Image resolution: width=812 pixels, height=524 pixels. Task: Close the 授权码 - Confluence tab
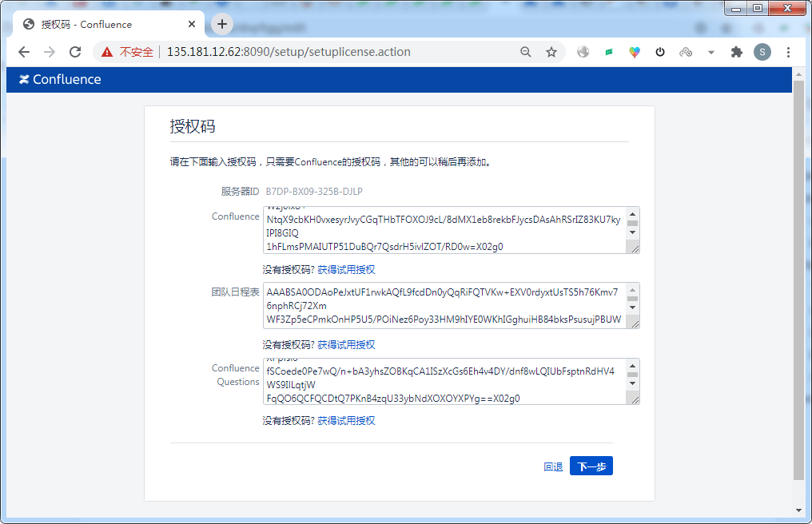click(192, 24)
